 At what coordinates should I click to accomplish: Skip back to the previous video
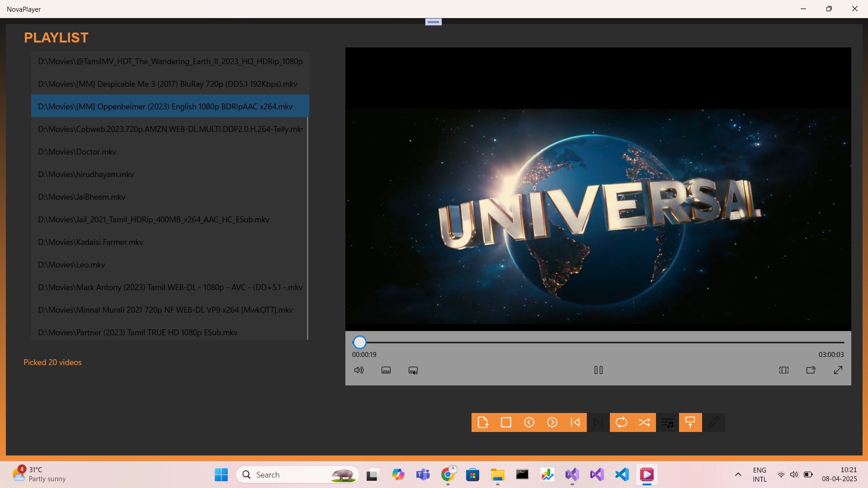tap(575, 422)
